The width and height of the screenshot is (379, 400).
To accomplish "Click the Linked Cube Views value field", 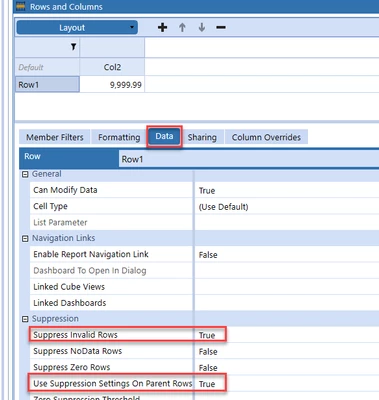I will (287, 287).
